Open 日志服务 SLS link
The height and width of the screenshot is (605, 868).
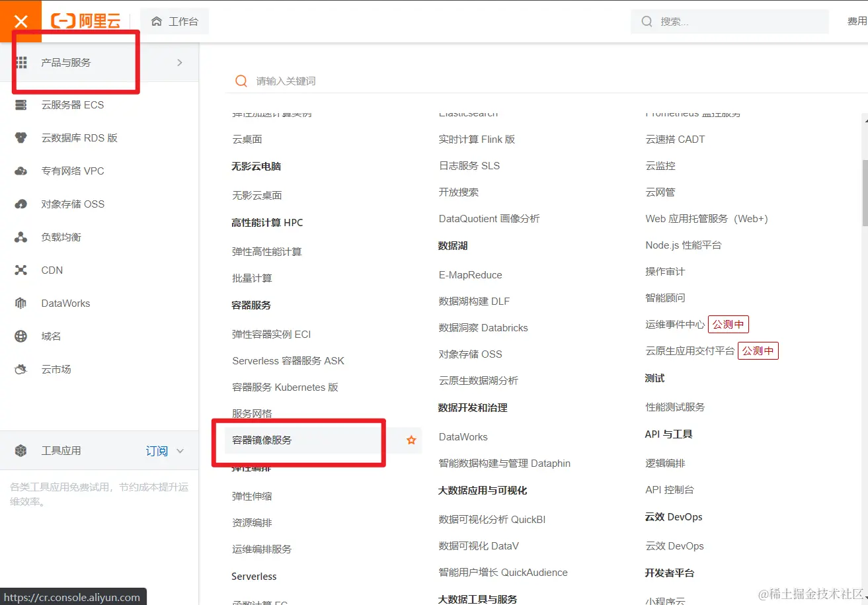click(x=469, y=166)
